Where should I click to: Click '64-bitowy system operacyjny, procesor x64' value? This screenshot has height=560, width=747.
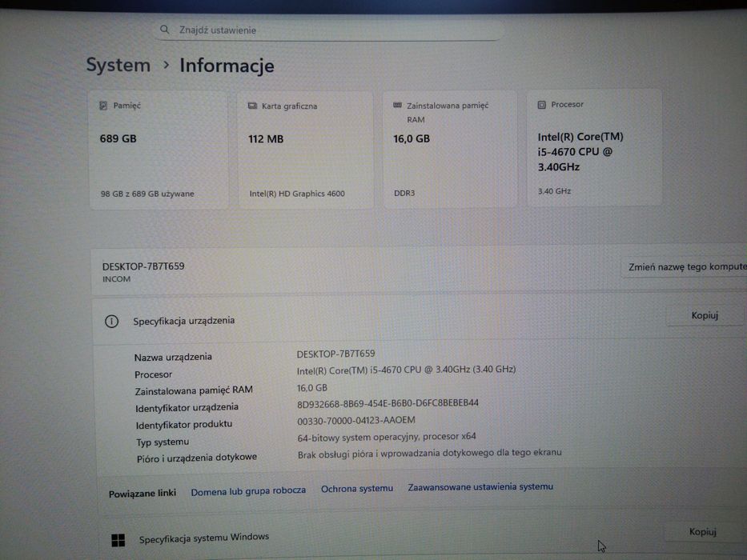pyautogui.click(x=387, y=437)
